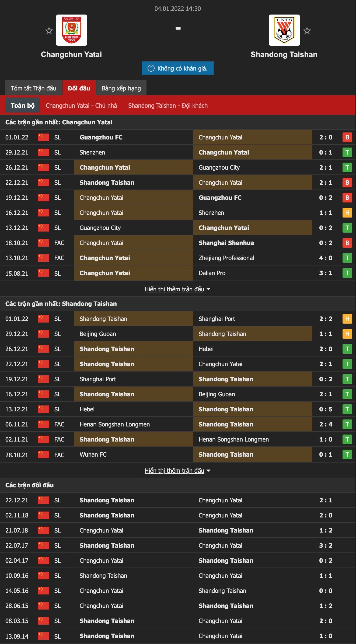Click B badge on Shanghai Shenhua 0:2 row
The width and height of the screenshot is (356, 644).
click(x=347, y=243)
